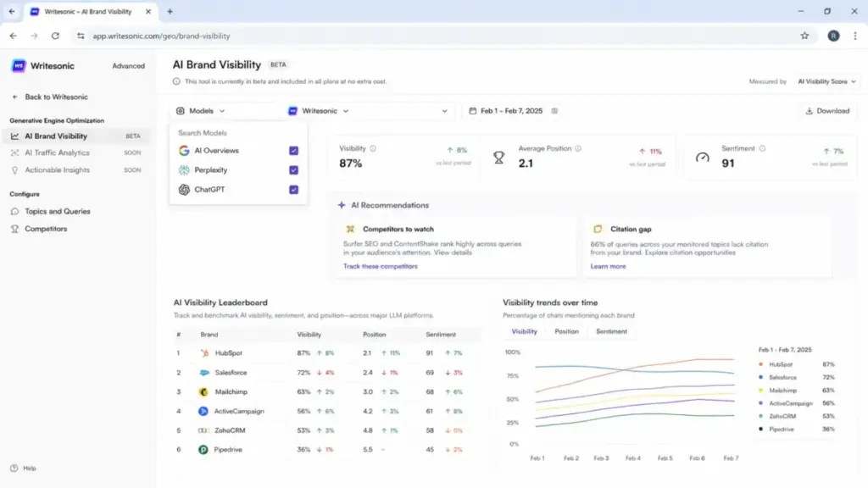Image resolution: width=868 pixels, height=488 pixels.
Task: Open the Writesonic brand dropdown
Action: tap(319, 111)
